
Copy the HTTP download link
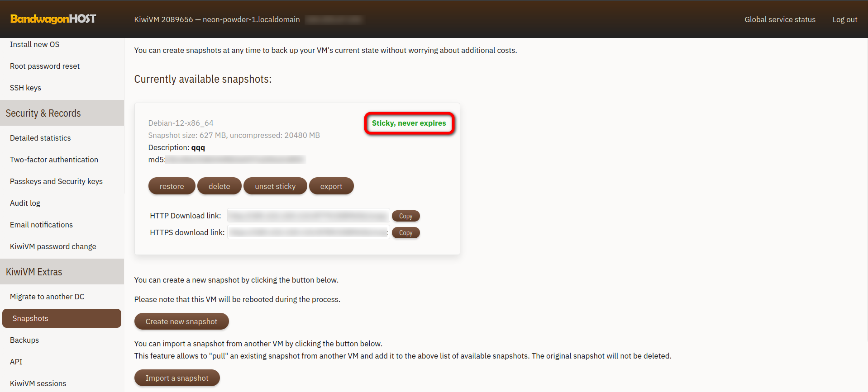[x=405, y=216]
